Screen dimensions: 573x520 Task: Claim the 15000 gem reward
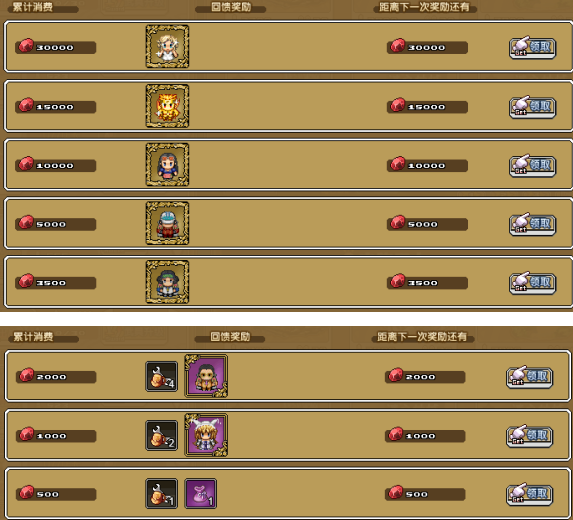[x=533, y=107]
